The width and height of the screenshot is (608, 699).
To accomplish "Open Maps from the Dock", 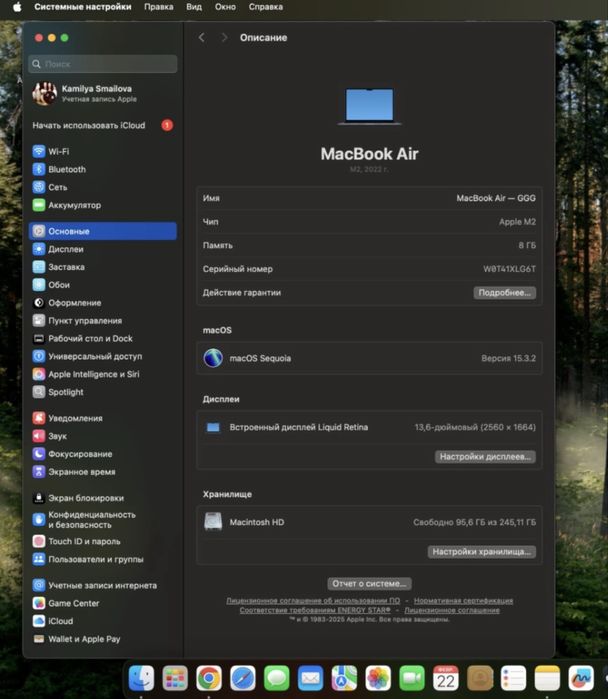I will point(344,678).
